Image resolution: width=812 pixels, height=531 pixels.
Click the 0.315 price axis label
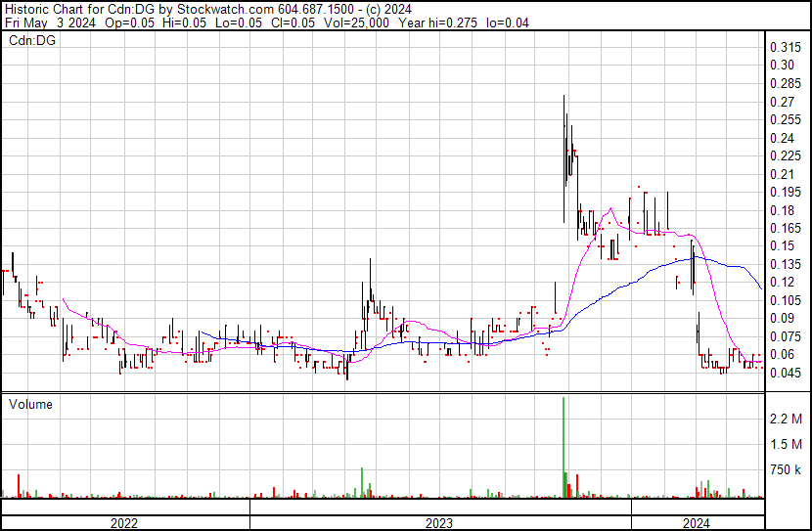pos(786,47)
